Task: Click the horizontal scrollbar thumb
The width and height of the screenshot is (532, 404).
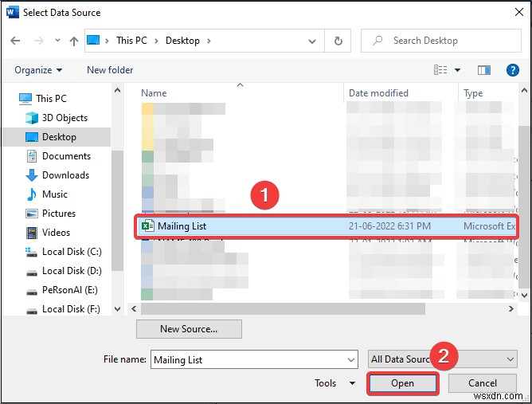Action: (283, 309)
